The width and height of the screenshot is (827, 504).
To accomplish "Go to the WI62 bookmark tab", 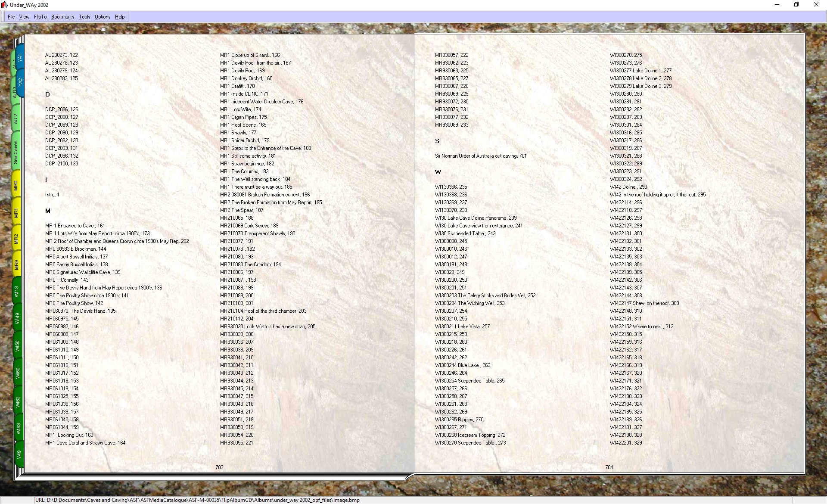I will pyautogui.click(x=18, y=402).
